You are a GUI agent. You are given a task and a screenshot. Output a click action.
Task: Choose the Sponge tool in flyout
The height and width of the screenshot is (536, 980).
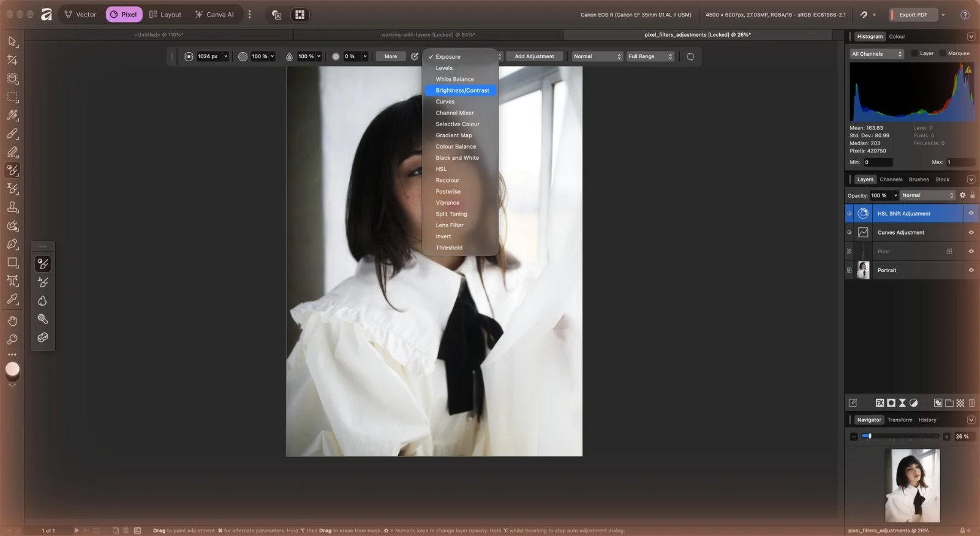[x=43, y=338]
